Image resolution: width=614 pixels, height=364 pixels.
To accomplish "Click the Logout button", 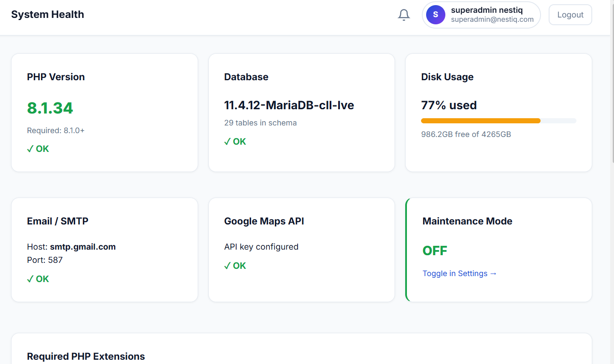I will point(570,15).
